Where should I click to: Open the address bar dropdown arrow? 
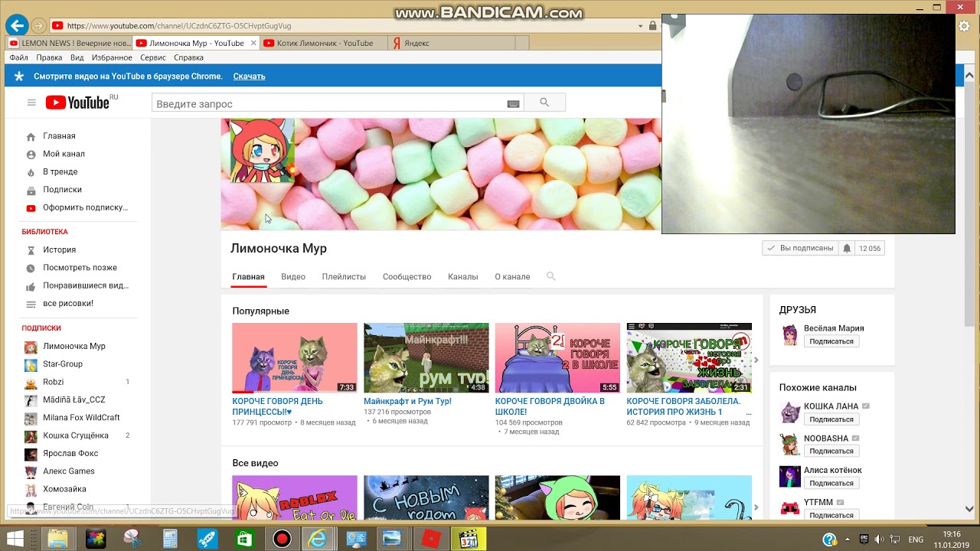coord(640,26)
